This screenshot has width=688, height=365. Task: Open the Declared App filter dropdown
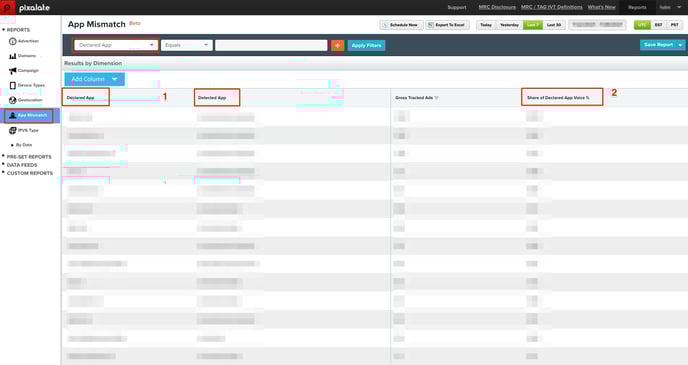[x=116, y=45]
